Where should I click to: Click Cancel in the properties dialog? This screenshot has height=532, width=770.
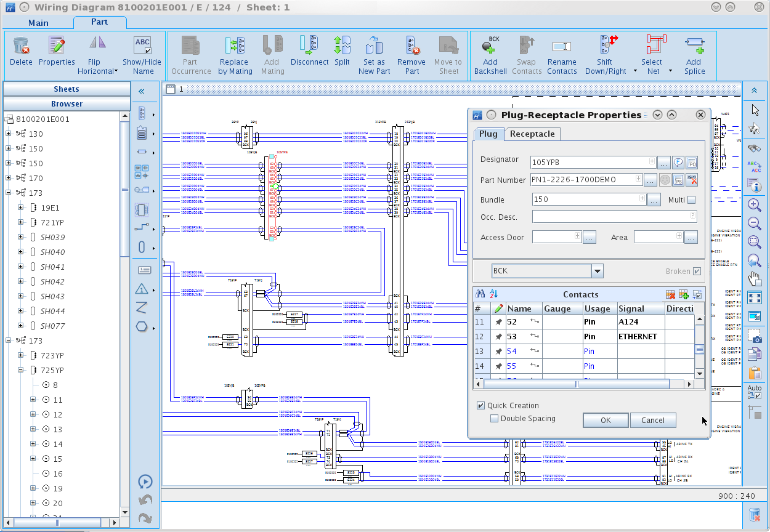coord(653,420)
